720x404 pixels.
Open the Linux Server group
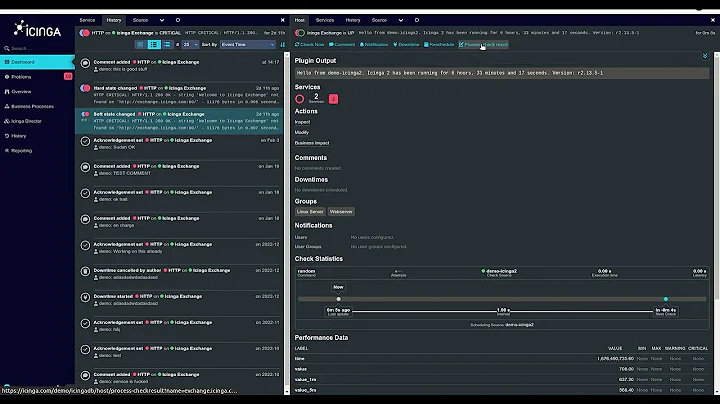(x=310, y=212)
